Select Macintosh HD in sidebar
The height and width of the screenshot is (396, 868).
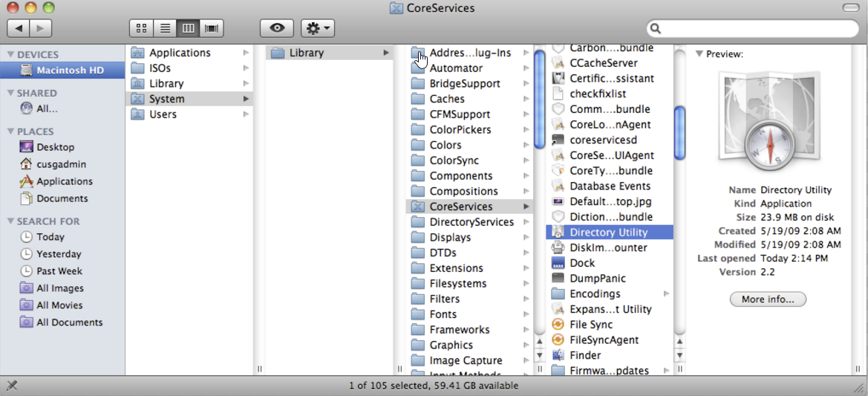[62, 71]
